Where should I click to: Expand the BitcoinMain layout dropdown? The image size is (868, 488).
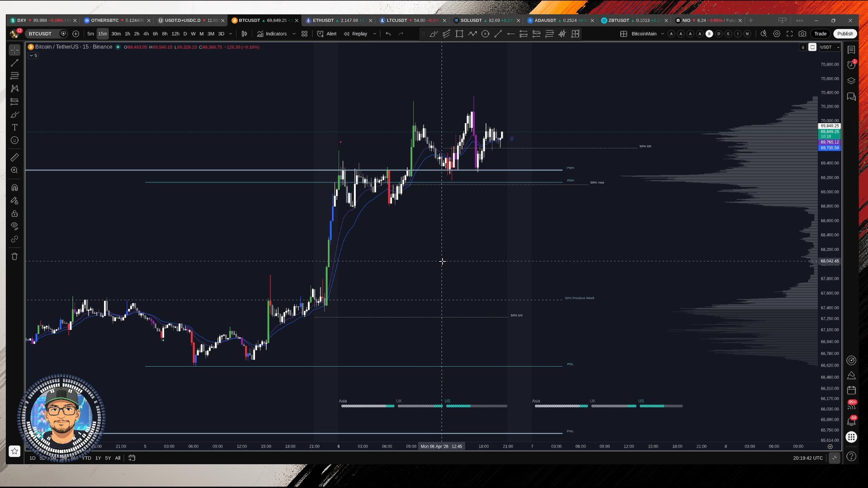click(662, 34)
